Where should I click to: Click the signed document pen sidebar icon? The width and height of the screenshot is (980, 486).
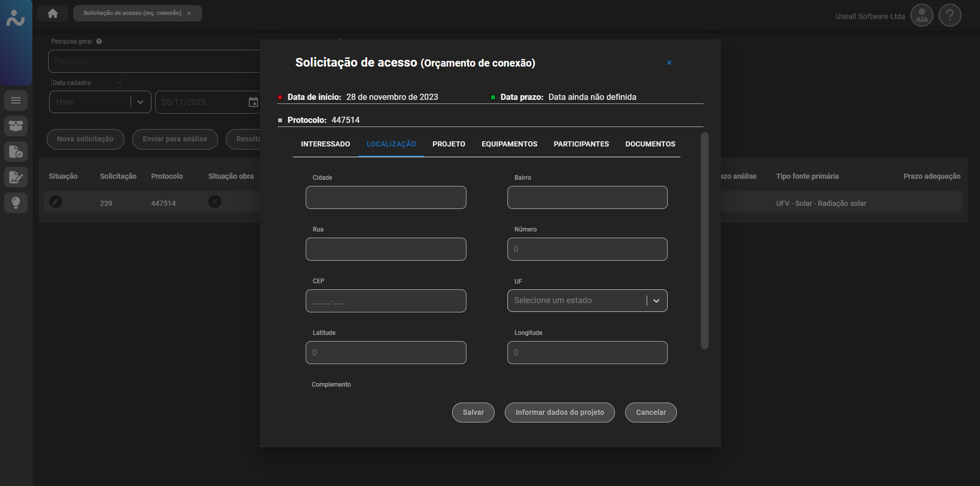pyautogui.click(x=16, y=177)
